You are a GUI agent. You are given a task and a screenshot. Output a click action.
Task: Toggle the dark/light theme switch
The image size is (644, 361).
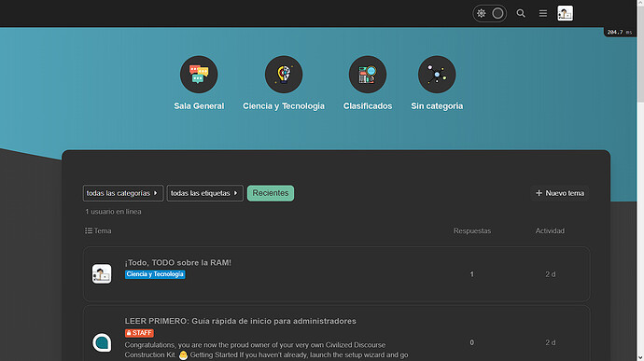point(489,14)
